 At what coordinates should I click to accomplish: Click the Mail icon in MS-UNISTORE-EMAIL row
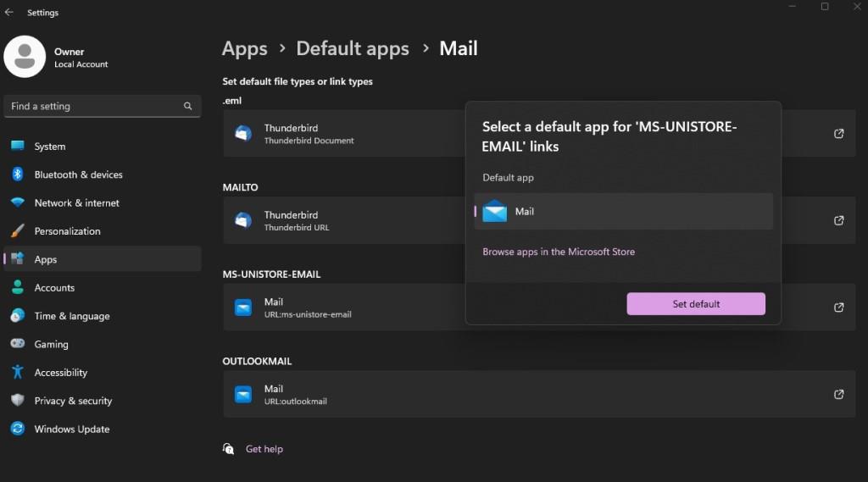coord(243,307)
